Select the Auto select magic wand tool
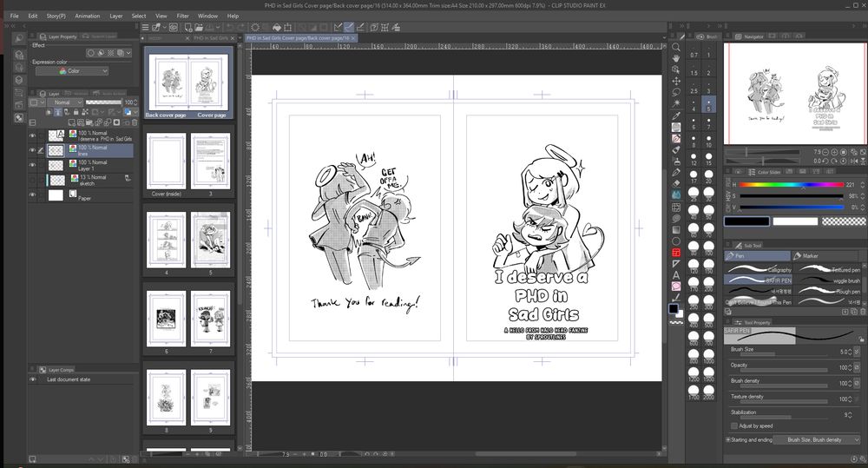 (x=676, y=103)
